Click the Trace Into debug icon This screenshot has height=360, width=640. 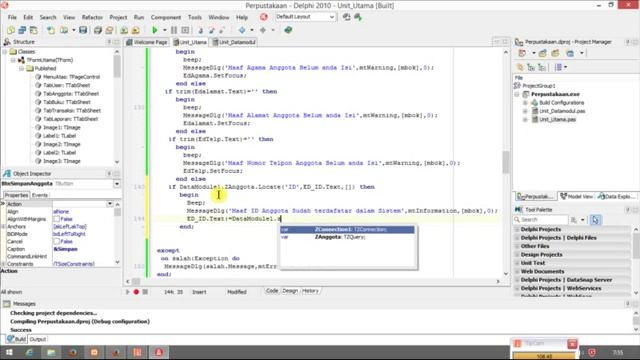(x=200, y=30)
